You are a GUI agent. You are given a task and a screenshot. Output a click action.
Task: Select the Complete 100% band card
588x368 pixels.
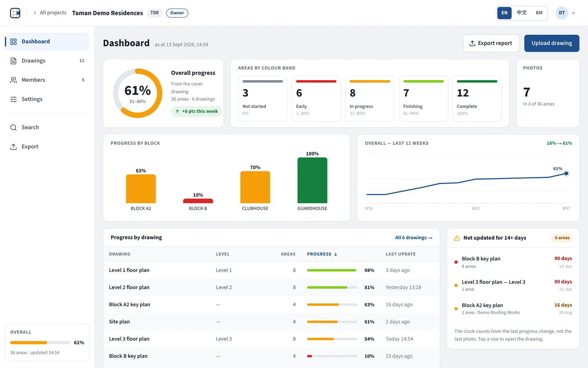pyautogui.click(x=477, y=99)
